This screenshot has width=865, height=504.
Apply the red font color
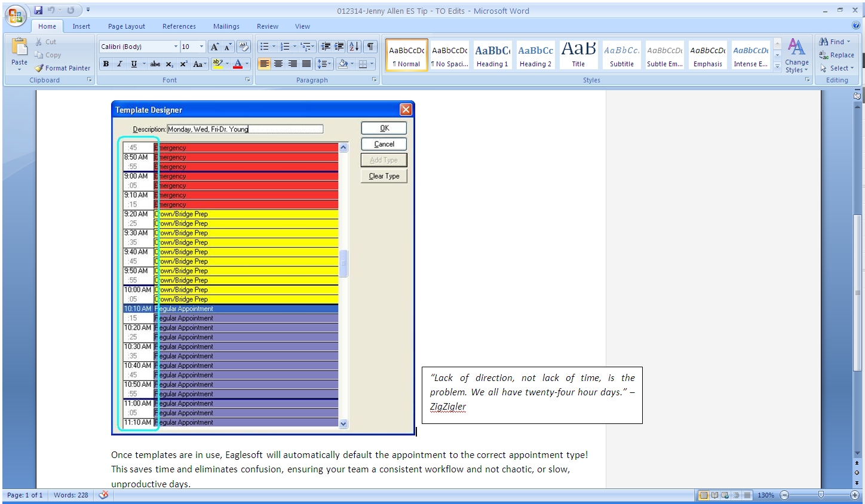coord(238,64)
